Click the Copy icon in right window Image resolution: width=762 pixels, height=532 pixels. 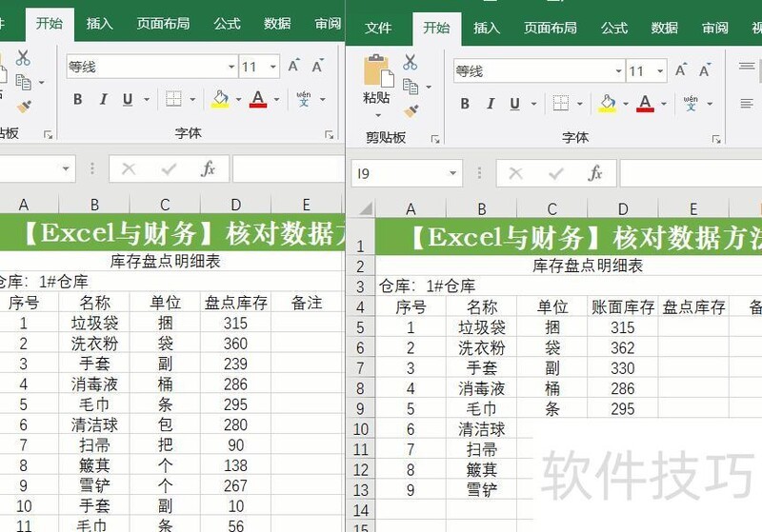(411, 87)
